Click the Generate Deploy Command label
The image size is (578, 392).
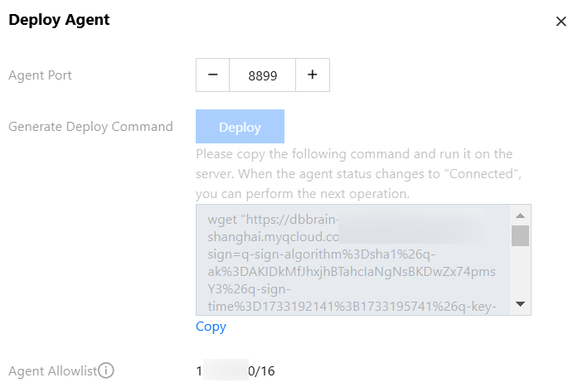[x=90, y=127]
